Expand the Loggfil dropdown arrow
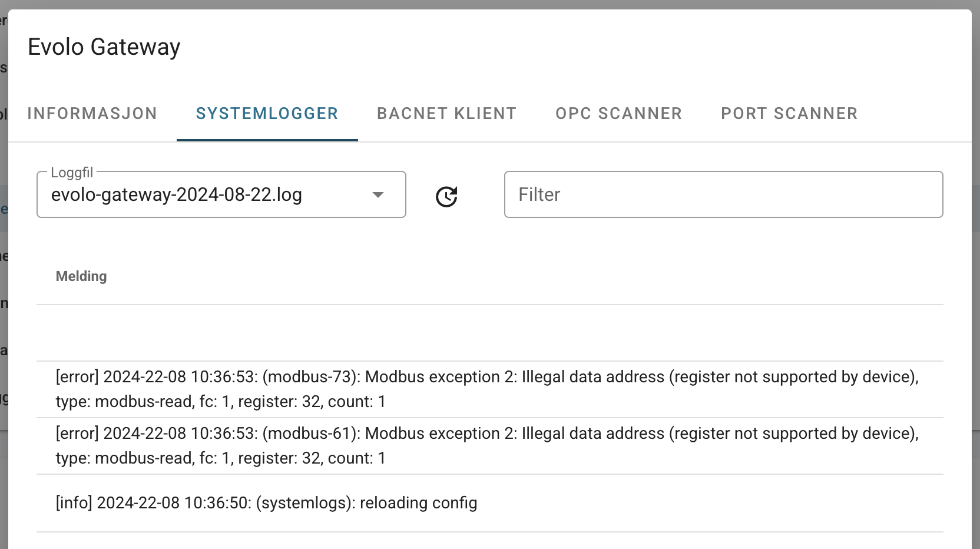This screenshot has height=549, width=980. [378, 195]
